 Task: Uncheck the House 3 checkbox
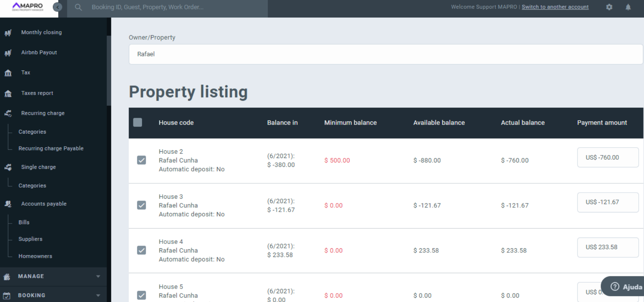pyautogui.click(x=142, y=205)
